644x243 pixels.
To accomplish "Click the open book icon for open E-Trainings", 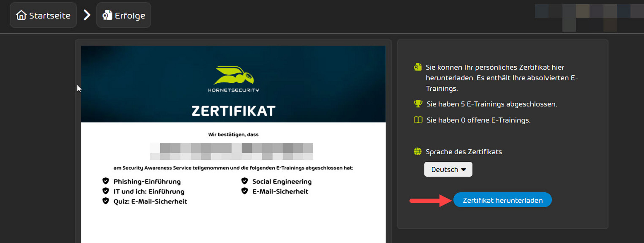I will point(418,120).
